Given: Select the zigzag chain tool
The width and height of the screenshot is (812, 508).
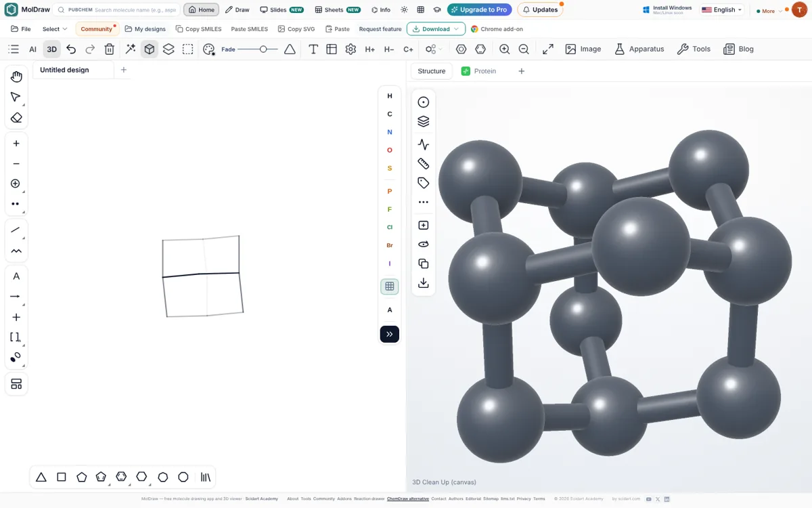Looking at the screenshot, I should (x=16, y=251).
